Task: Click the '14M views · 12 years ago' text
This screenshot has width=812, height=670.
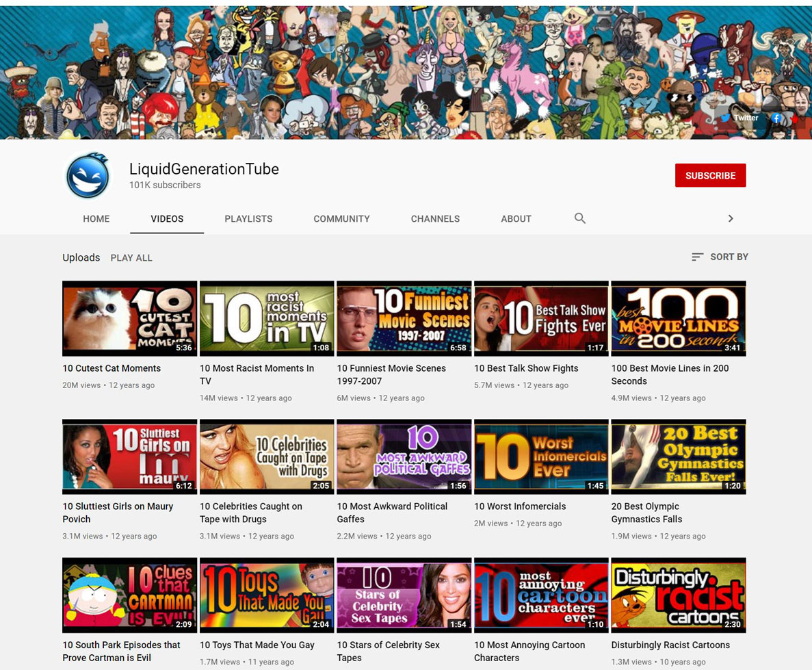Action: [246, 398]
